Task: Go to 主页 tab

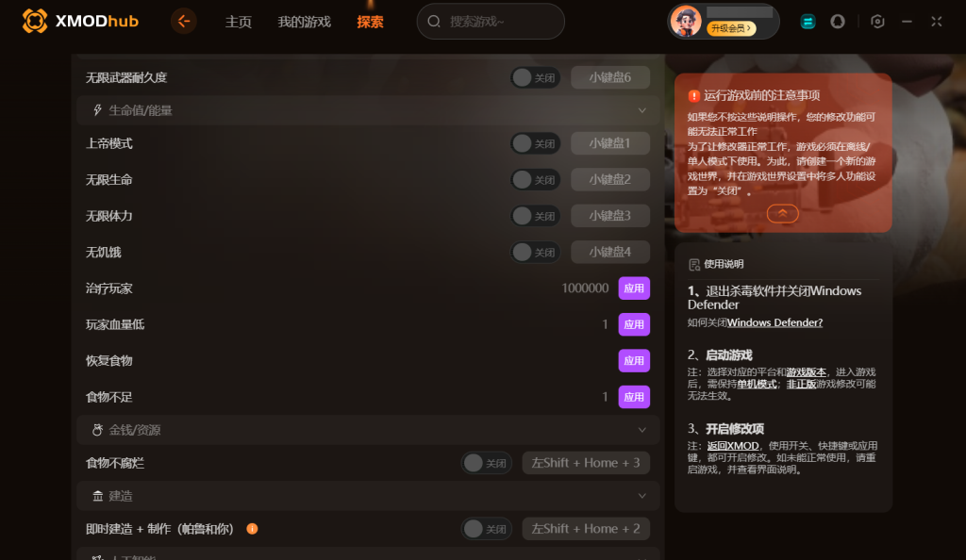Action: [x=239, y=22]
